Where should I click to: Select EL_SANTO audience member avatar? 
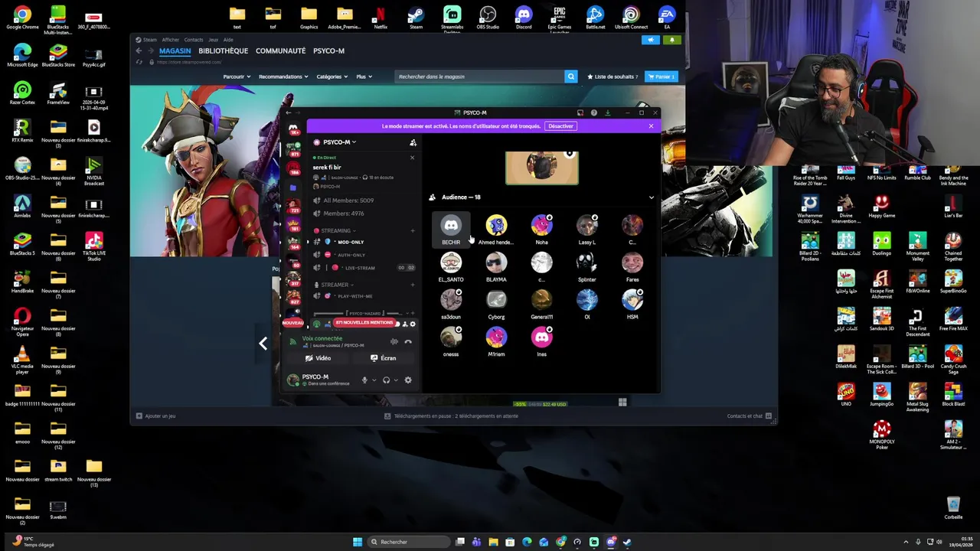(451, 263)
